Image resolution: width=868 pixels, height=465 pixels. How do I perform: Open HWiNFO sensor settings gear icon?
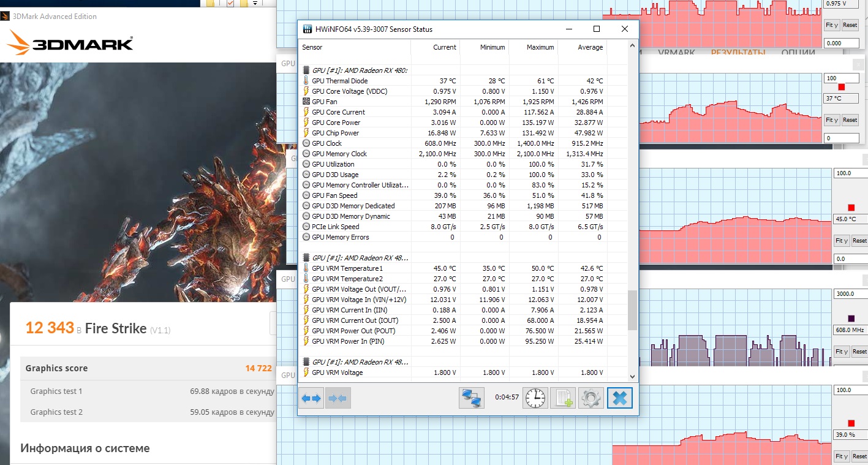591,398
